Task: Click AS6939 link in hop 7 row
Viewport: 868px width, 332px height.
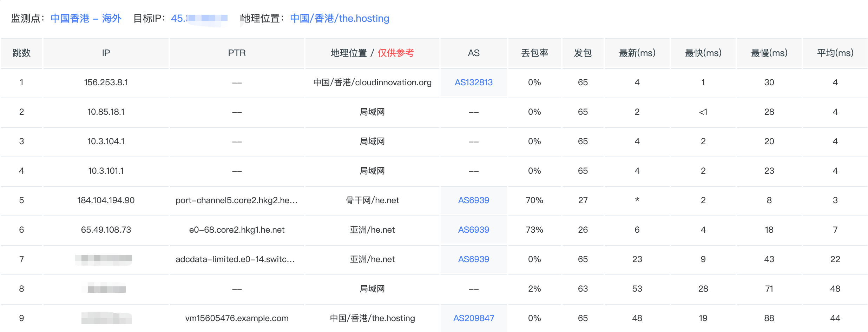Action: (x=473, y=259)
